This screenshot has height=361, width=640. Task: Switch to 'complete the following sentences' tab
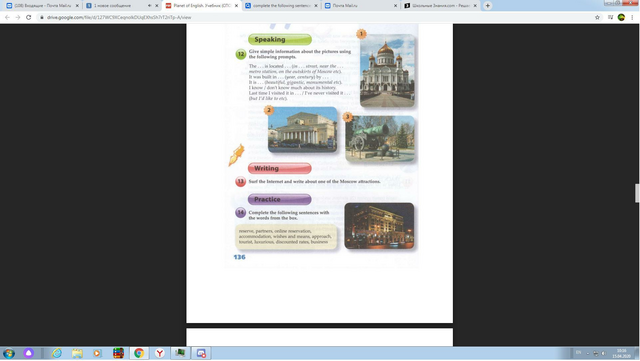(281, 6)
